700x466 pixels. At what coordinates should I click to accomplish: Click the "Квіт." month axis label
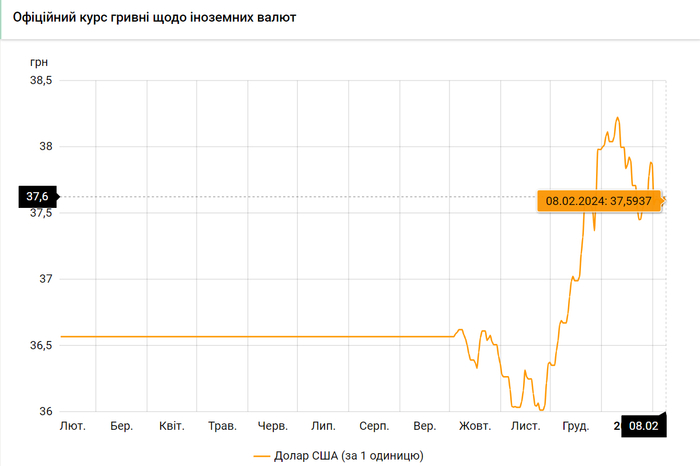click(172, 426)
